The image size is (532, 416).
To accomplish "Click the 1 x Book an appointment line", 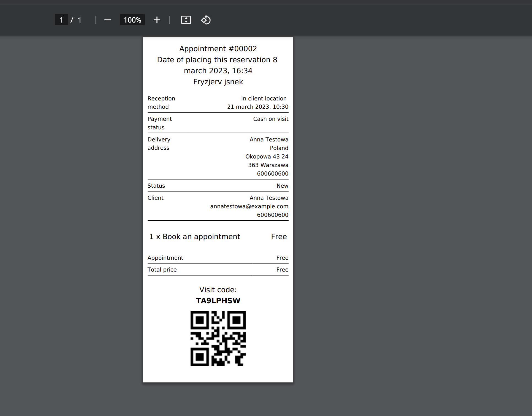I will point(194,237).
